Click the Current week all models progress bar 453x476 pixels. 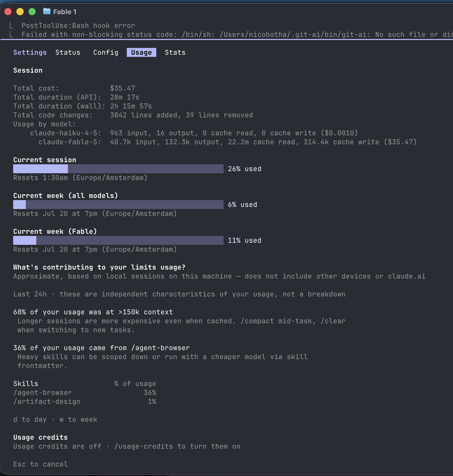click(118, 205)
